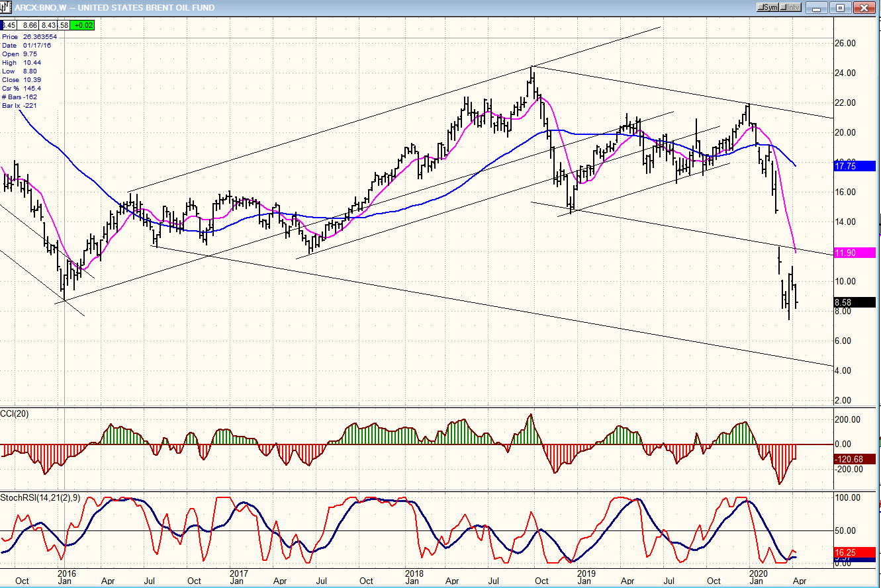Viewport: 881px width, 588px height.
Task: Maximize the chart window
Action: click(840, 7)
